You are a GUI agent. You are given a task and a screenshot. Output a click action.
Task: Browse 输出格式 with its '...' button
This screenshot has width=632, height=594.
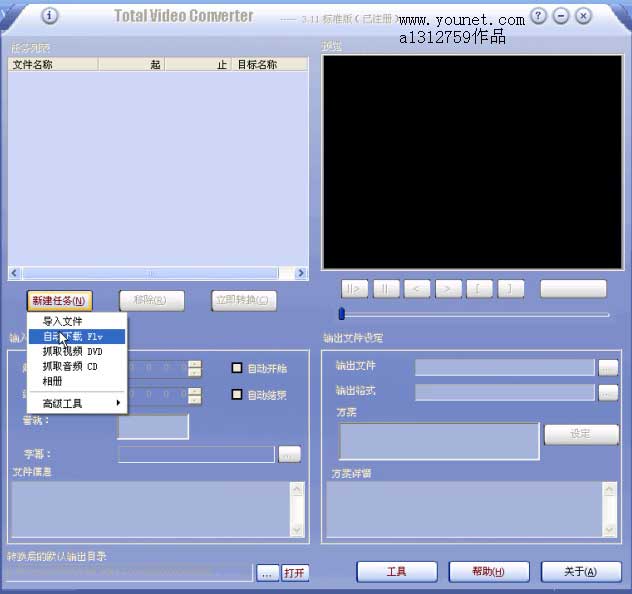(x=608, y=393)
